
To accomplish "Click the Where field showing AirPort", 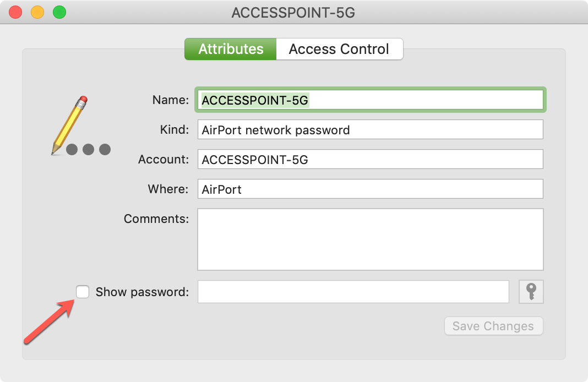I will point(371,189).
